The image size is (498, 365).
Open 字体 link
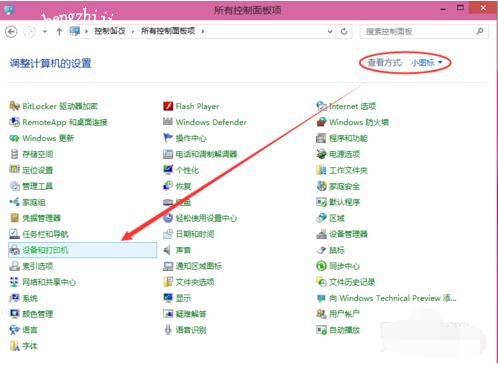[x=30, y=346]
